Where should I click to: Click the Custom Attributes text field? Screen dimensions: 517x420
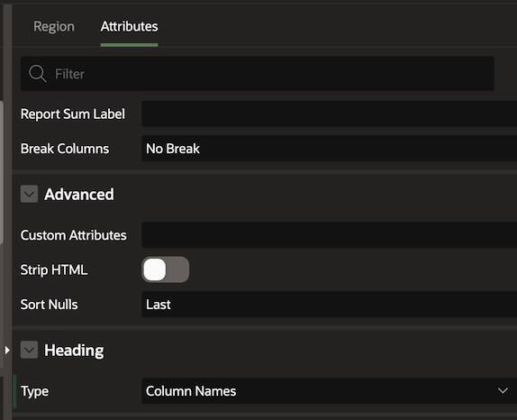329,235
